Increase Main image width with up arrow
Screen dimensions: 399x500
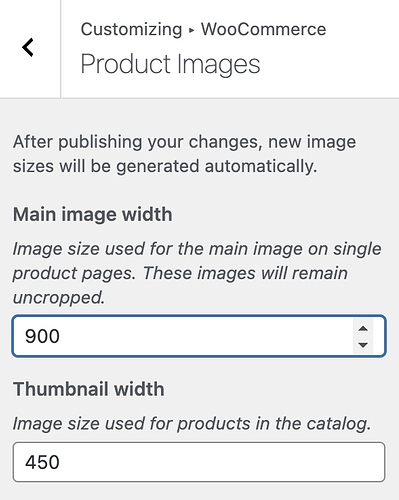point(363,329)
